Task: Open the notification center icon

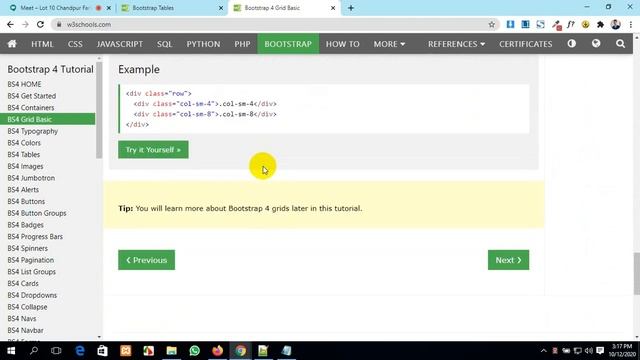Action: tap(600, 351)
